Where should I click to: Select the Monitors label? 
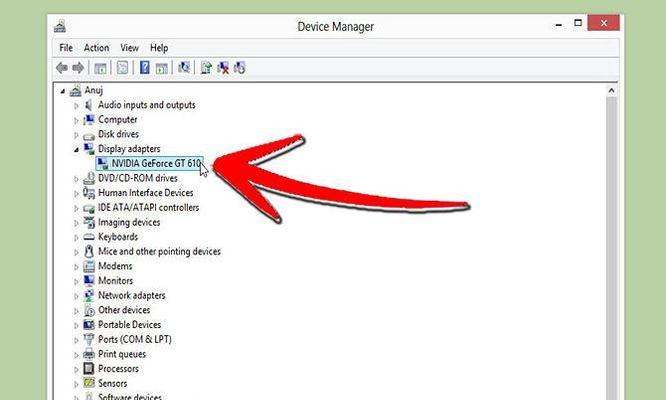click(116, 281)
